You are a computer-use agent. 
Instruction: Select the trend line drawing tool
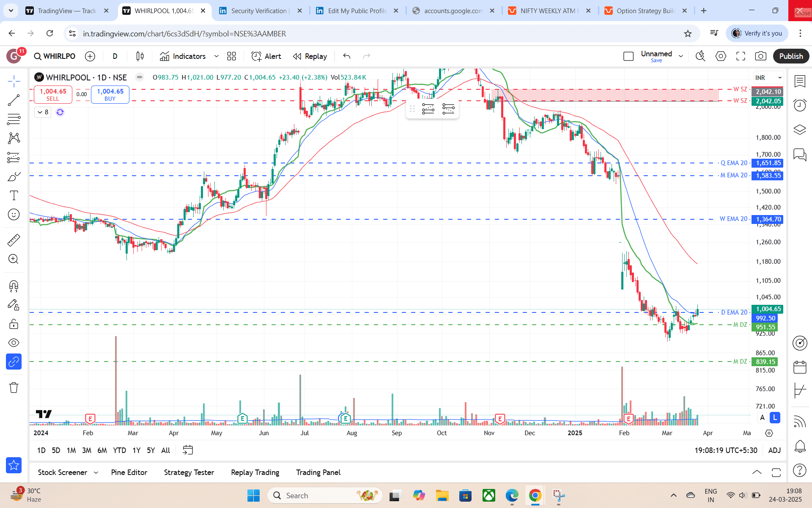[x=14, y=100]
